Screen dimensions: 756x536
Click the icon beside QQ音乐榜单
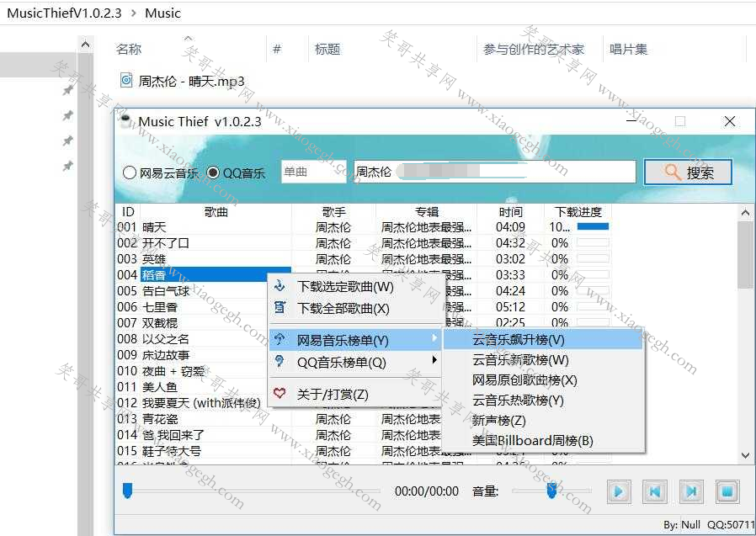click(280, 361)
